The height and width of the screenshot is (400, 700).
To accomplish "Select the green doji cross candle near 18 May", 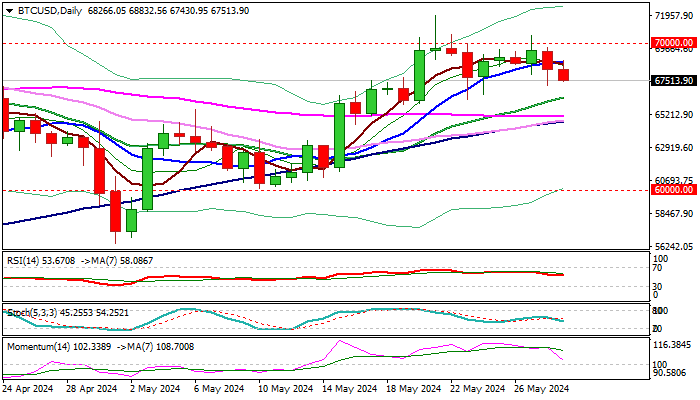I will (x=387, y=89).
